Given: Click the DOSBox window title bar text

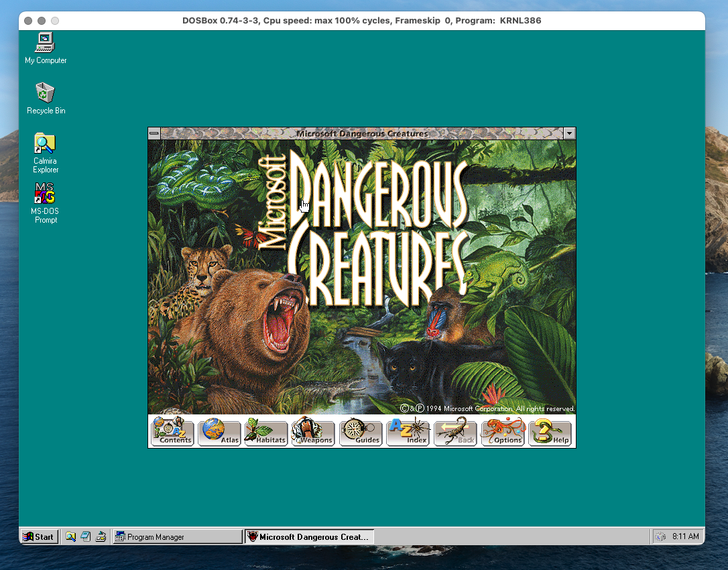Looking at the screenshot, I should click(362, 20).
